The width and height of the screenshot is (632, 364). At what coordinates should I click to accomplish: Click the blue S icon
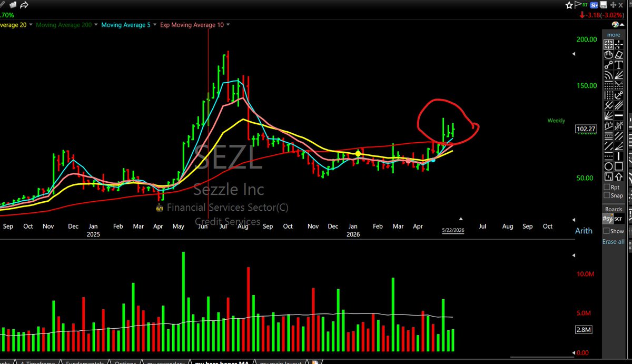[594, 5]
